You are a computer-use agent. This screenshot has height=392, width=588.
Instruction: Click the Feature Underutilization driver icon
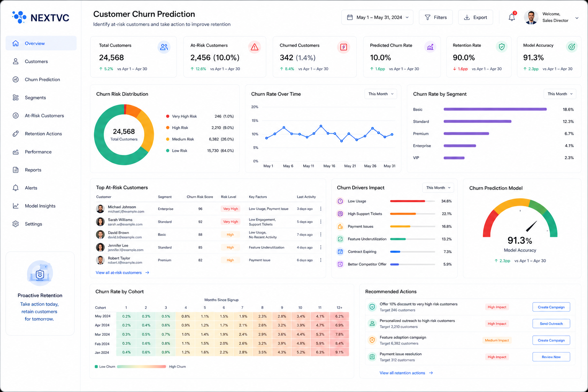(x=340, y=239)
